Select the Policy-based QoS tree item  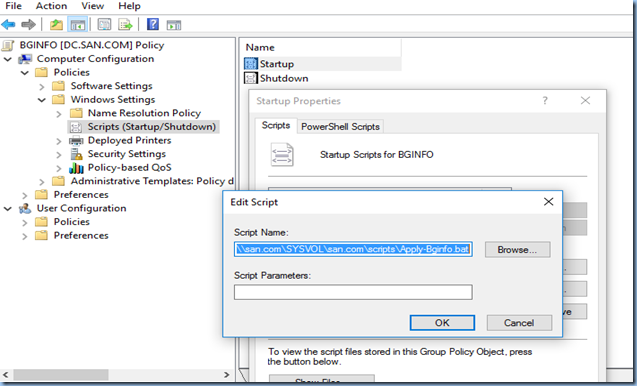click(x=129, y=167)
